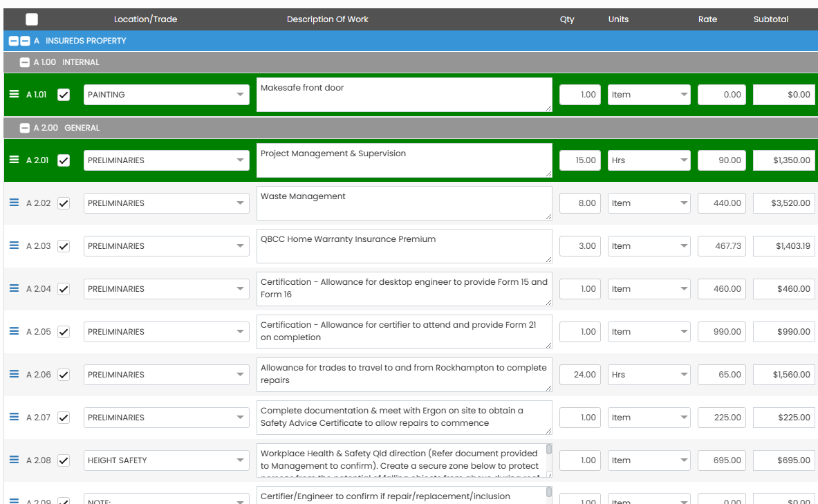The image size is (818, 504).
Task: Click the Subtotal column header
Action: [x=770, y=19]
